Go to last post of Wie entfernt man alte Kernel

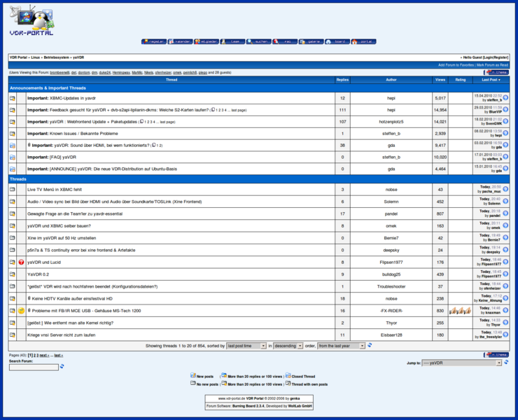(x=505, y=323)
